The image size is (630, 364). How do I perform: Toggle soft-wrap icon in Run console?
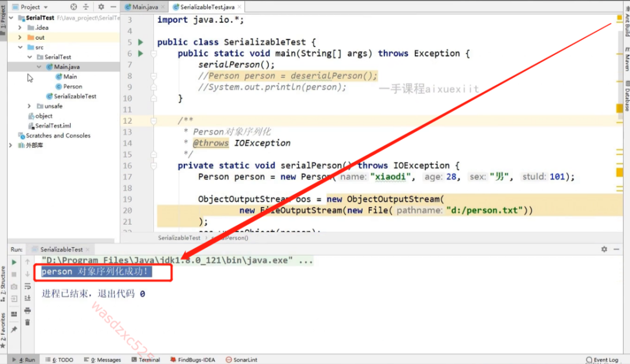point(27,286)
